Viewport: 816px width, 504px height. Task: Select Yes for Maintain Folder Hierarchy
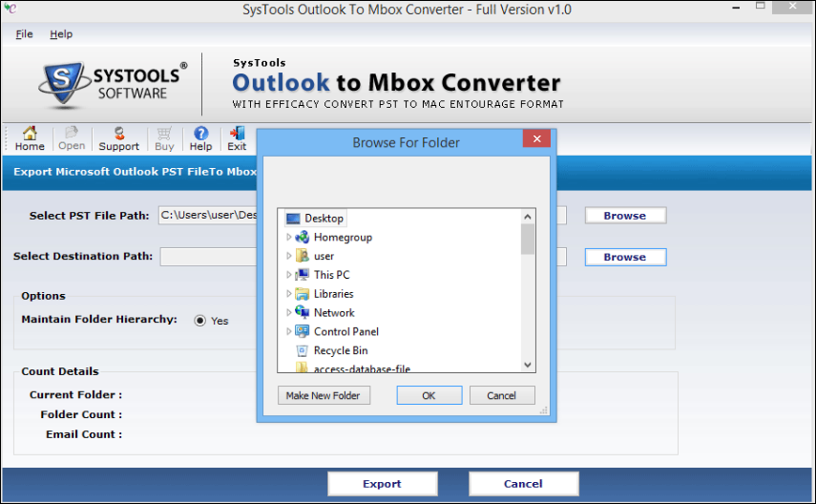point(199,321)
